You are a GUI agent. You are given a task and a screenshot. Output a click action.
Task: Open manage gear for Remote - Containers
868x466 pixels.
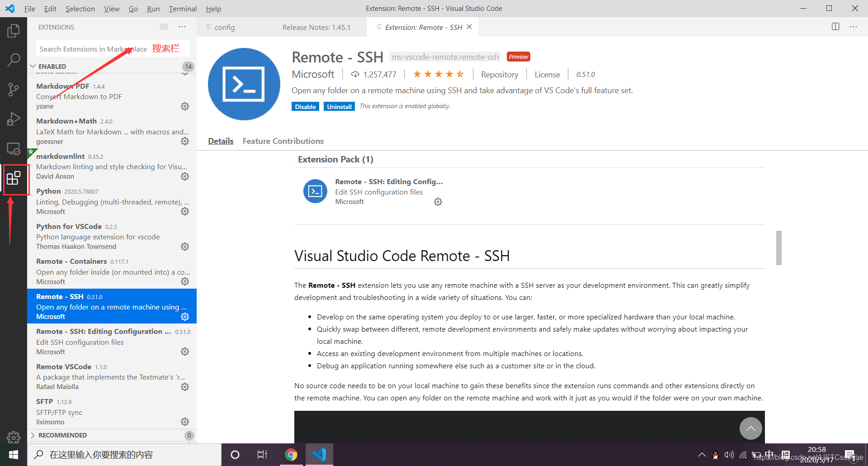185,281
